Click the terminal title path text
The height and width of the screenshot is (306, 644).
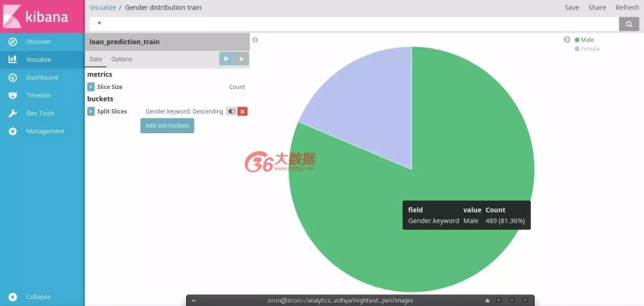340,300
